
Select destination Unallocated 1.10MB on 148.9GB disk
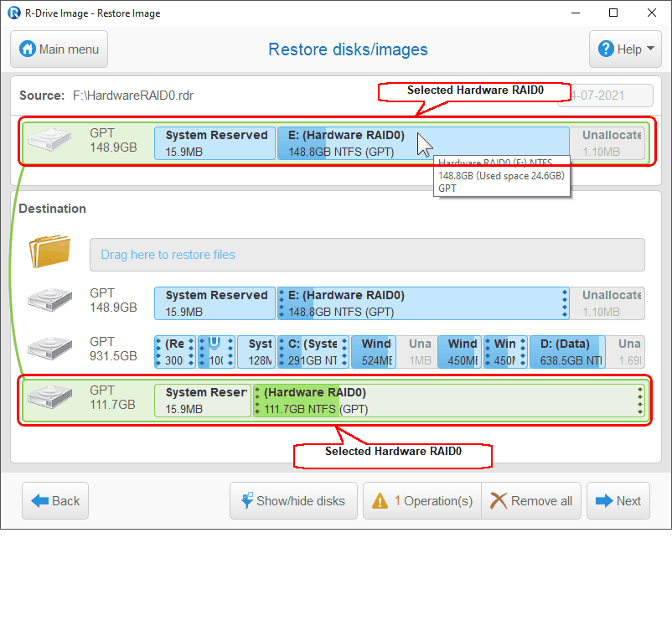point(607,303)
